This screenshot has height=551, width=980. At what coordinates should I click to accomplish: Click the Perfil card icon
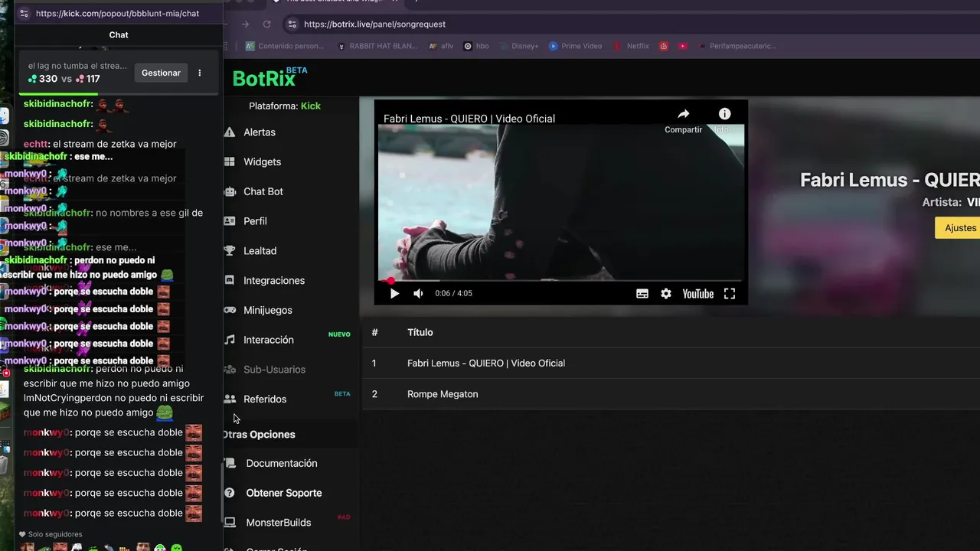[229, 221]
